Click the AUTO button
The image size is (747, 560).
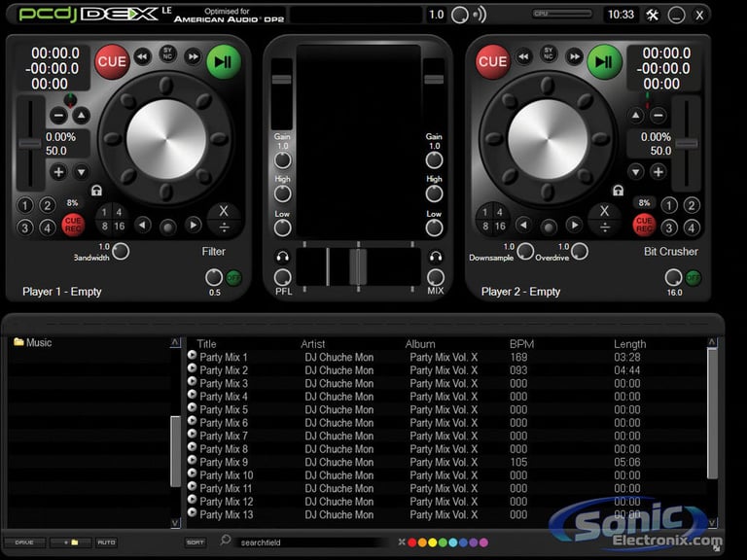coord(106,542)
